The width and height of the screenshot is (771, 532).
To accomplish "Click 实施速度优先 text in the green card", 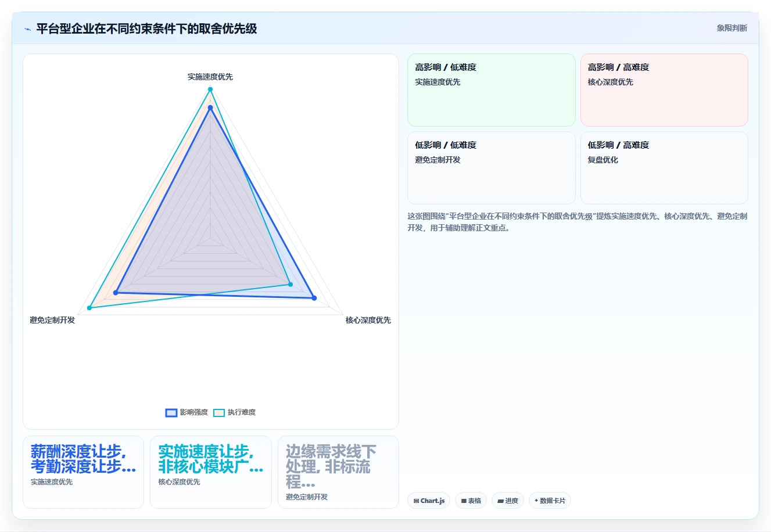I will pos(438,82).
